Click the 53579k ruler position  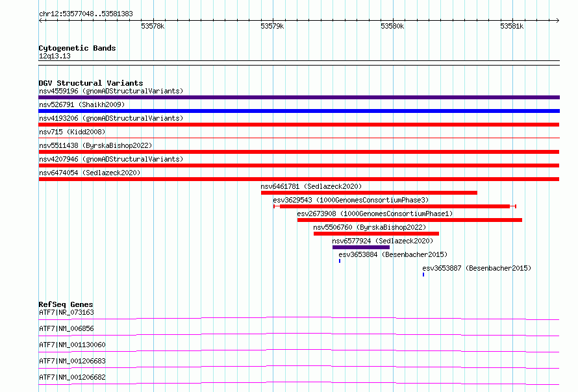tap(272, 26)
